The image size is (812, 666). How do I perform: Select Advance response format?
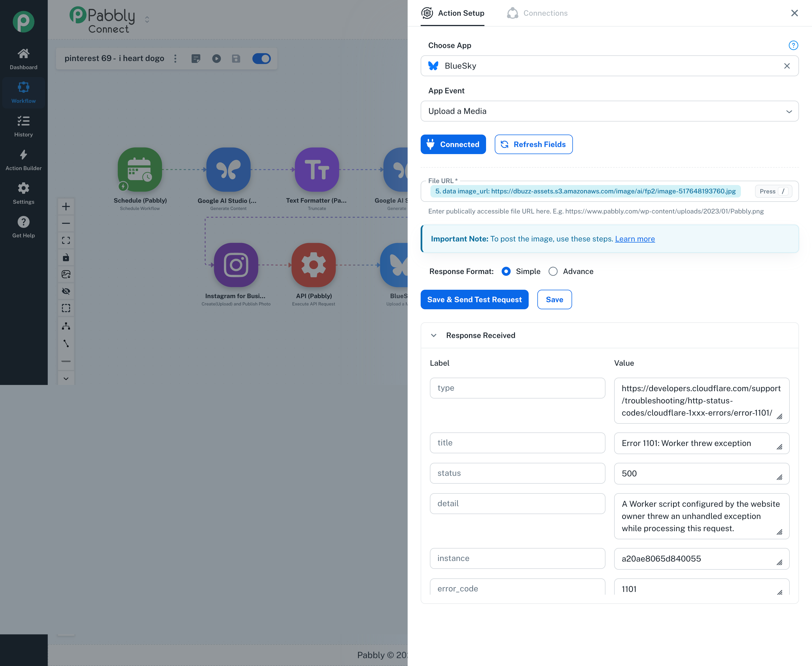[553, 271]
